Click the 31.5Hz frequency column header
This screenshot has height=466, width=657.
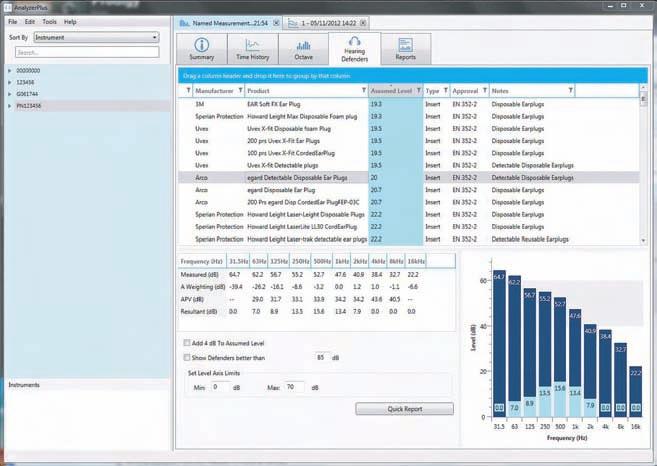pyautogui.click(x=238, y=261)
